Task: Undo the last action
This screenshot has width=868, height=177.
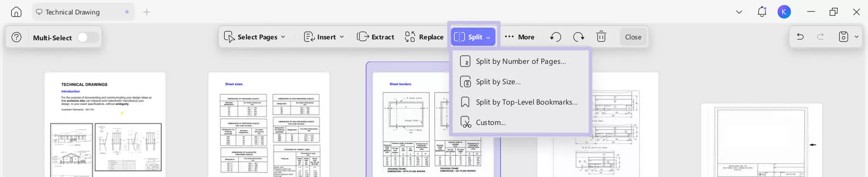Action: [x=800, y=37]
